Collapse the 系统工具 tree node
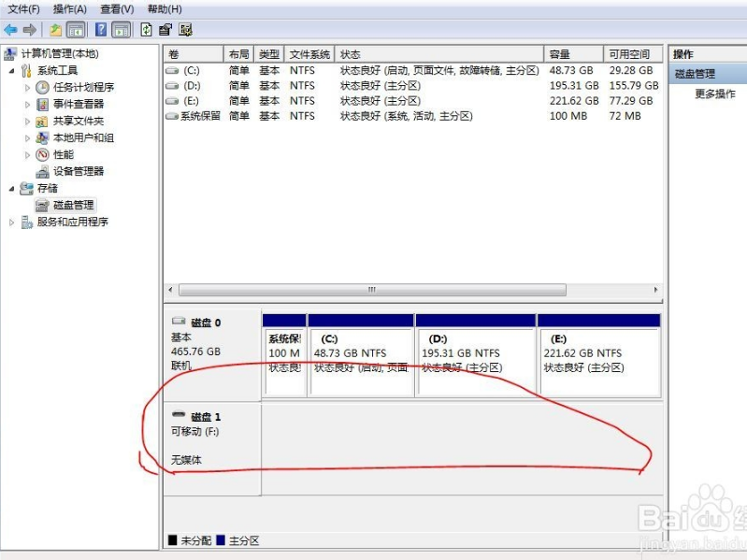 coord(12,70)
